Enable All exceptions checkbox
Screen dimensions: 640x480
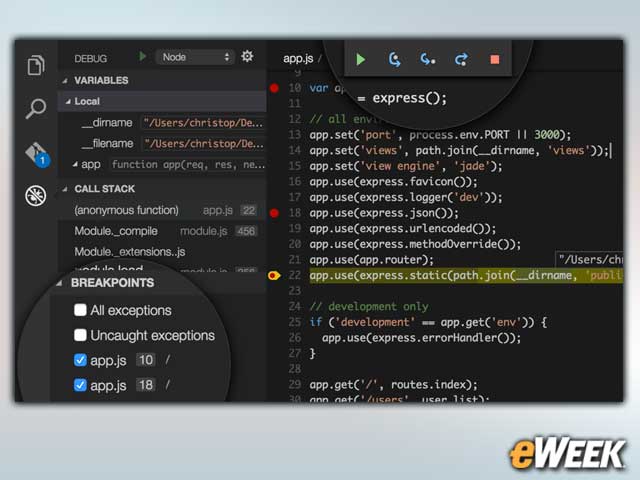coord(80,310)
